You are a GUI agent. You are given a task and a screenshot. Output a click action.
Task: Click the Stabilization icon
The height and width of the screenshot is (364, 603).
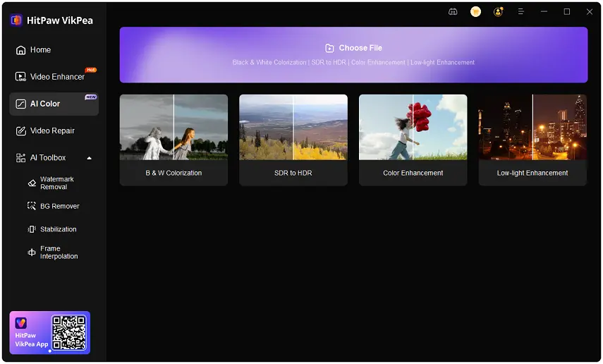(x=32, y=229)
